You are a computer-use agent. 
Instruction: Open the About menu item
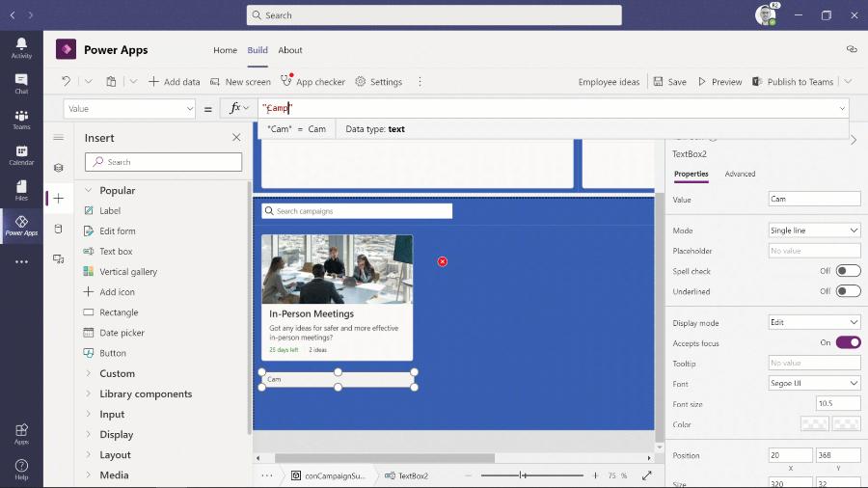click(290, 50)
